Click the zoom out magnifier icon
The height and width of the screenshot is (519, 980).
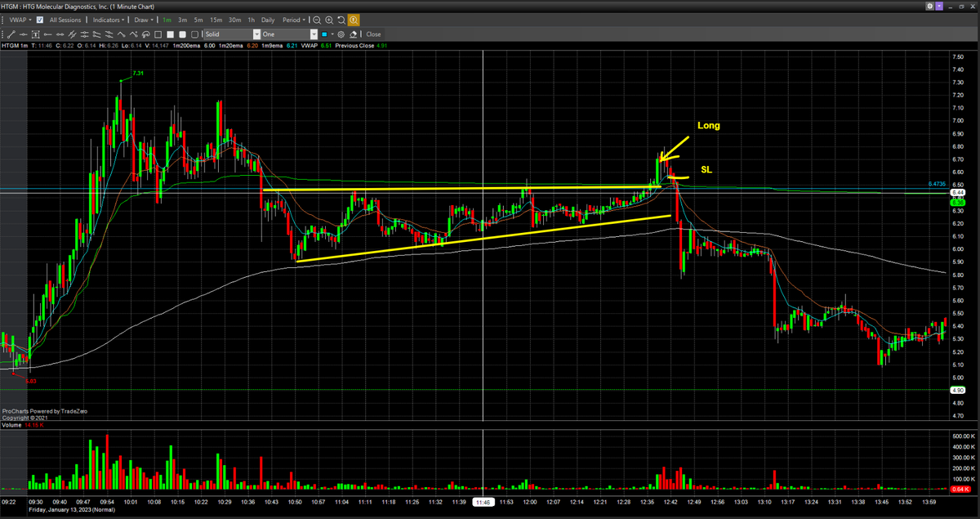[316, 19]
